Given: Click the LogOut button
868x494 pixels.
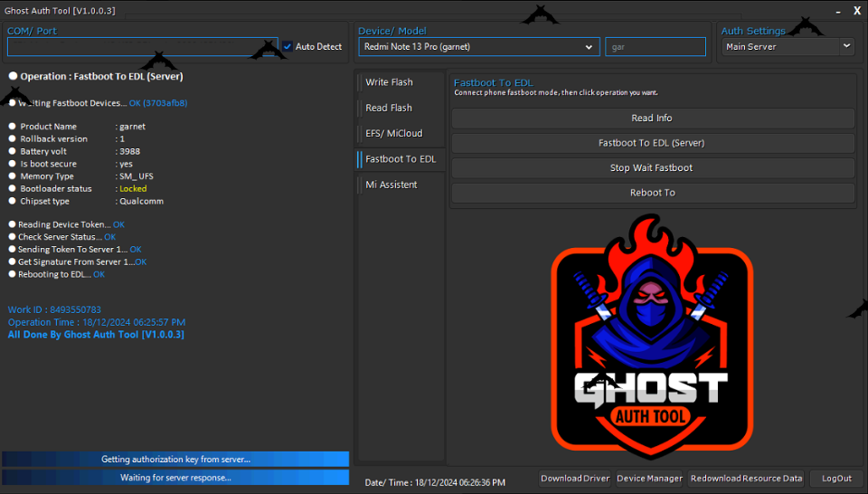Looking at the screenshot, I should [835, 479].
